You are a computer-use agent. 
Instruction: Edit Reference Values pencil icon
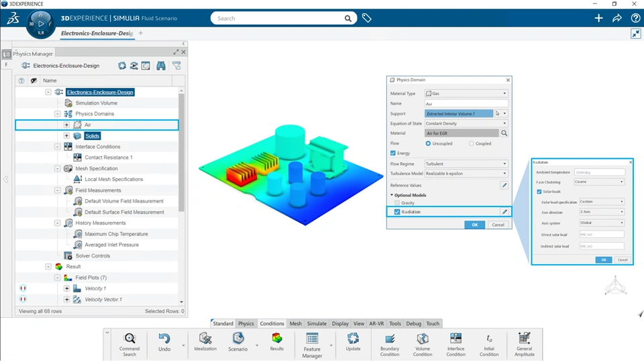pos(504,185)
